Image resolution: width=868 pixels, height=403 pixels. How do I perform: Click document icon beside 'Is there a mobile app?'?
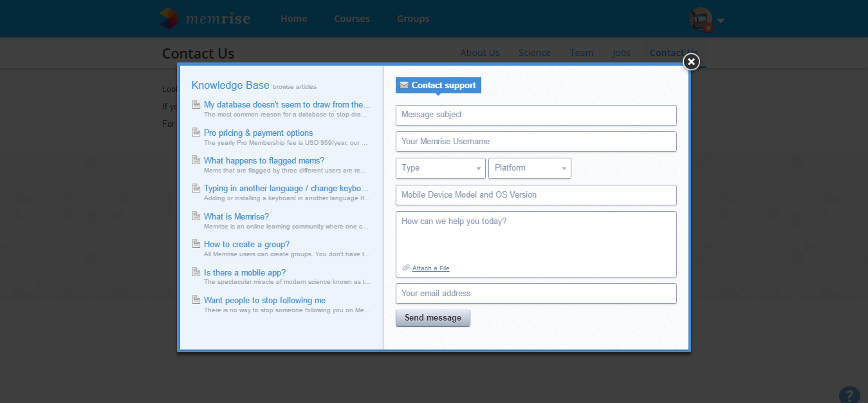(196, 272)
